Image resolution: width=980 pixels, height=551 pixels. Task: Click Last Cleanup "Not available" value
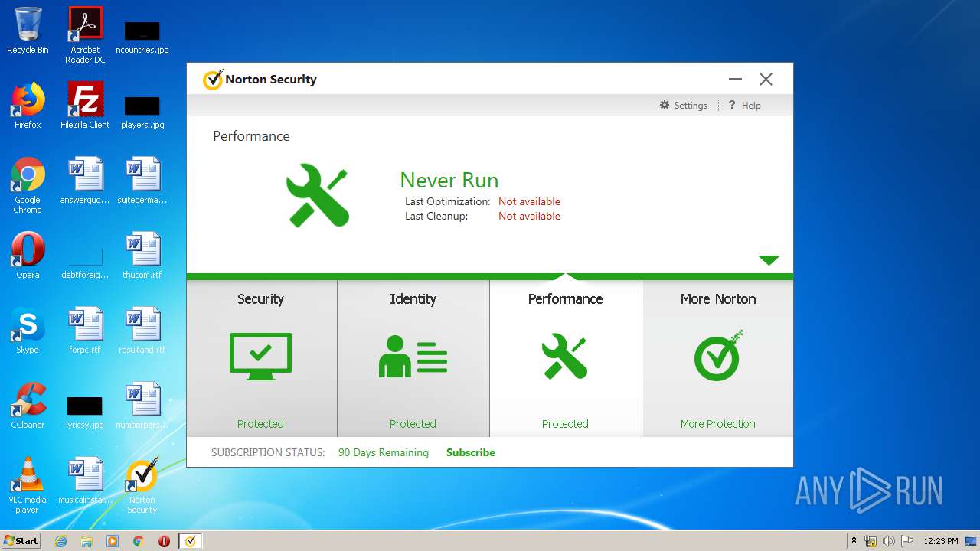(x=529, y=216)
